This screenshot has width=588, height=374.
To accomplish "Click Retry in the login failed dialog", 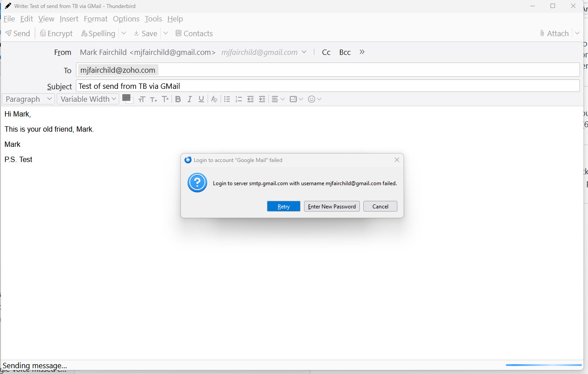I will (x=284, y=206).
